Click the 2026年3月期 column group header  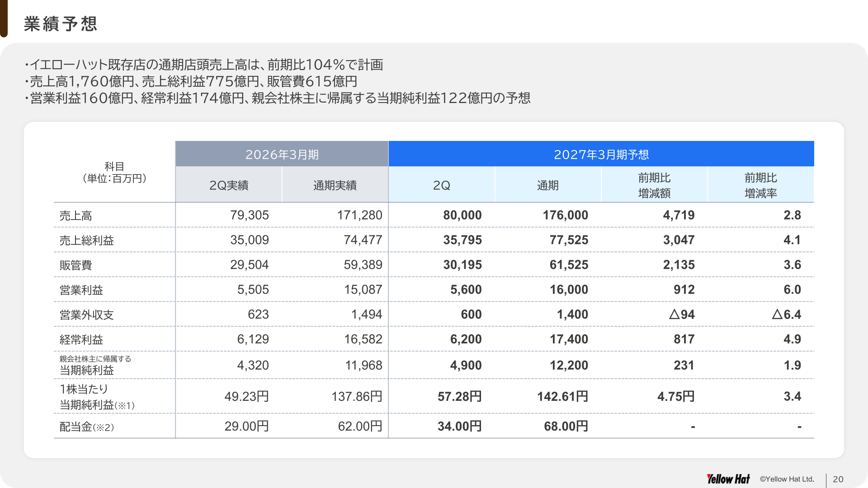coord(282,155)
